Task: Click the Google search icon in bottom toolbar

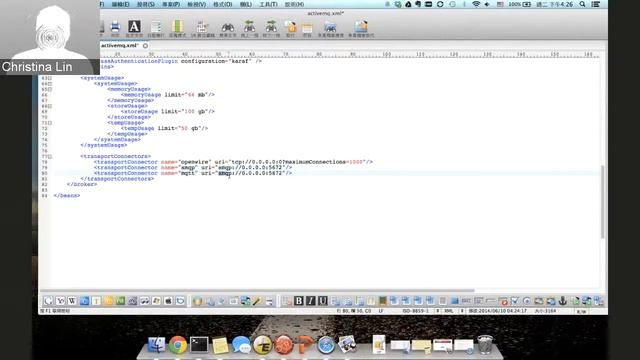Action: tap(48, 301)
